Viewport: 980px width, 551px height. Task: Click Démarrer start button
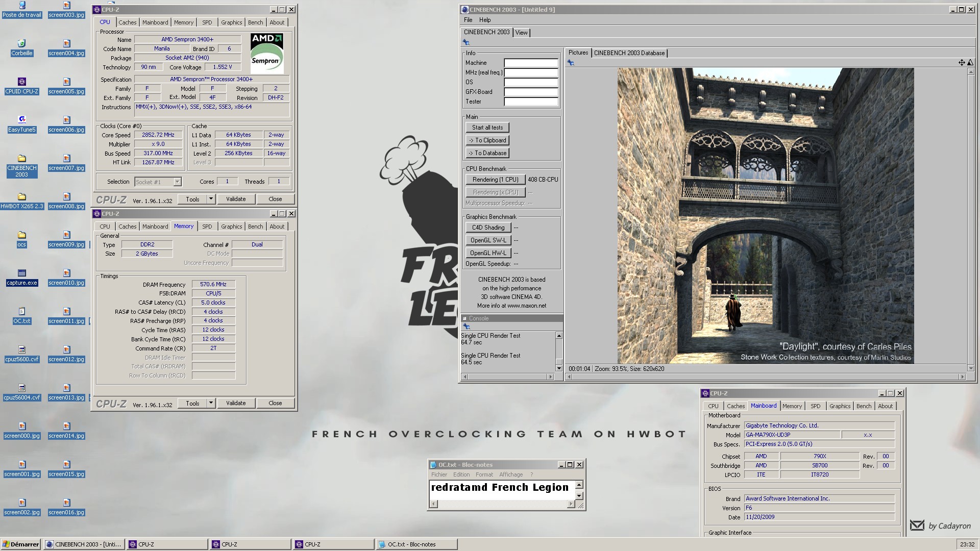coord(21,544)
